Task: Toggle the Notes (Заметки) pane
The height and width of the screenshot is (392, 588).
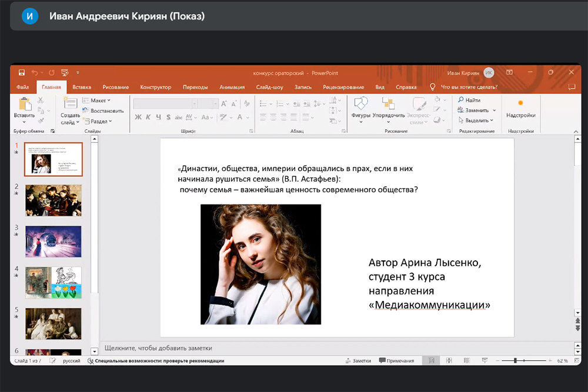Action: coord(359,360)
